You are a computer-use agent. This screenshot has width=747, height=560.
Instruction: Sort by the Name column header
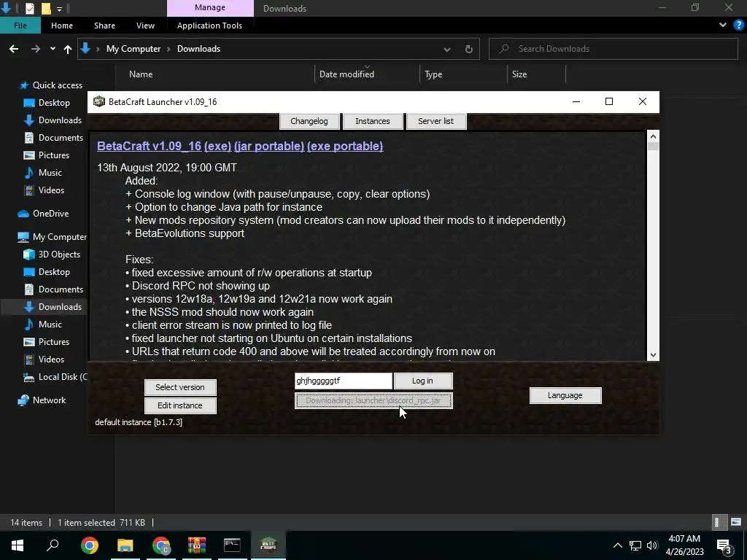point(141,74)
